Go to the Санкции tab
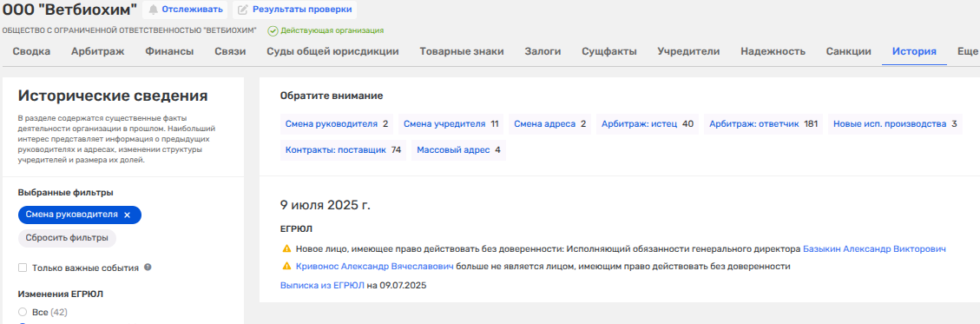Viewport: 980px width, 324px height. 848,52
